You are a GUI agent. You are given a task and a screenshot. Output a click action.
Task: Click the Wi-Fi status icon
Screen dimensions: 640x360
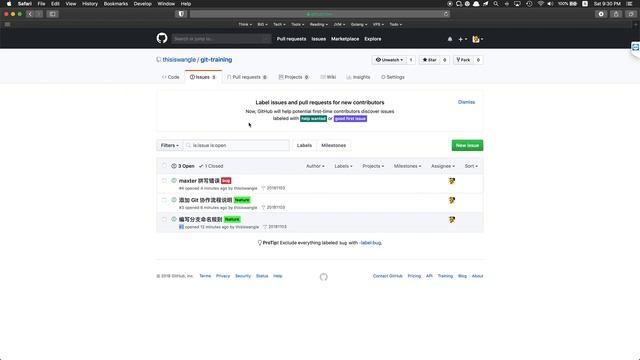(540, 4)
